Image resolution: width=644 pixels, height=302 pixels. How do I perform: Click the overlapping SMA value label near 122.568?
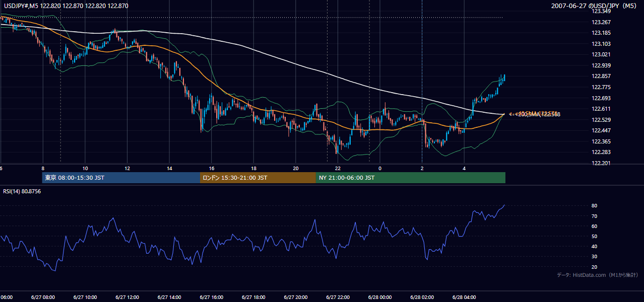click(534, 114)
